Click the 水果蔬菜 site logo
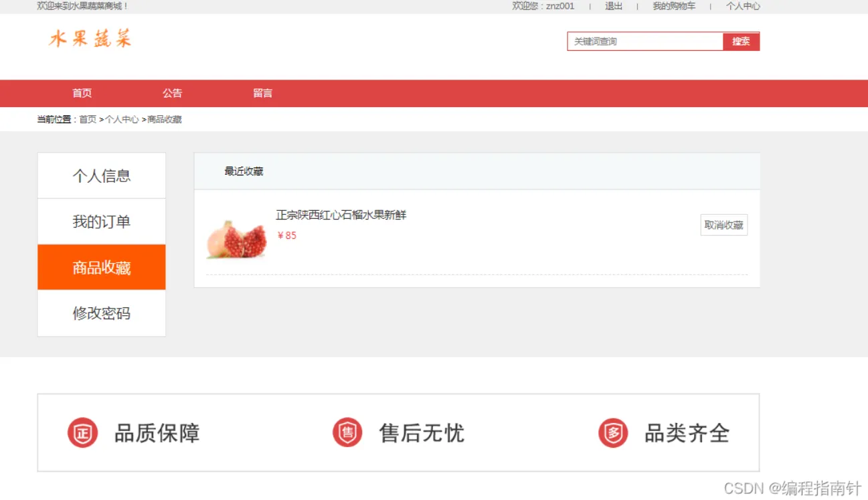This screenshot has height=500, width=868. (x=90, y=38)
